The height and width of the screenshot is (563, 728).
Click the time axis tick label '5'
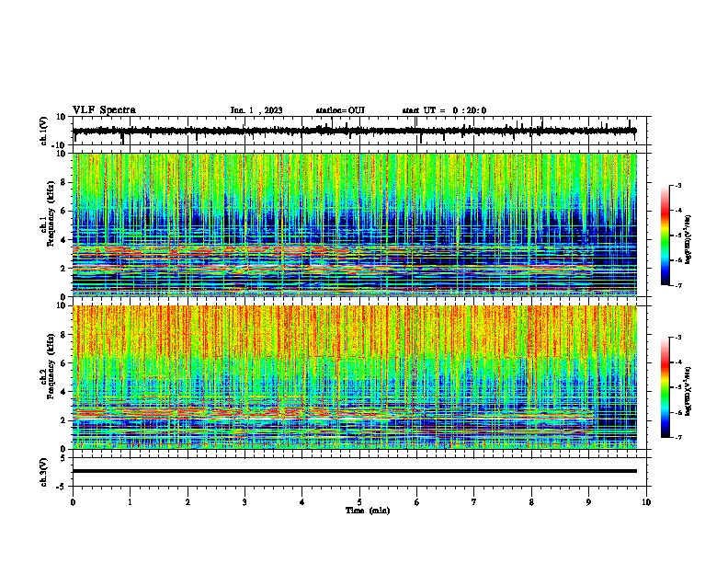359,502
